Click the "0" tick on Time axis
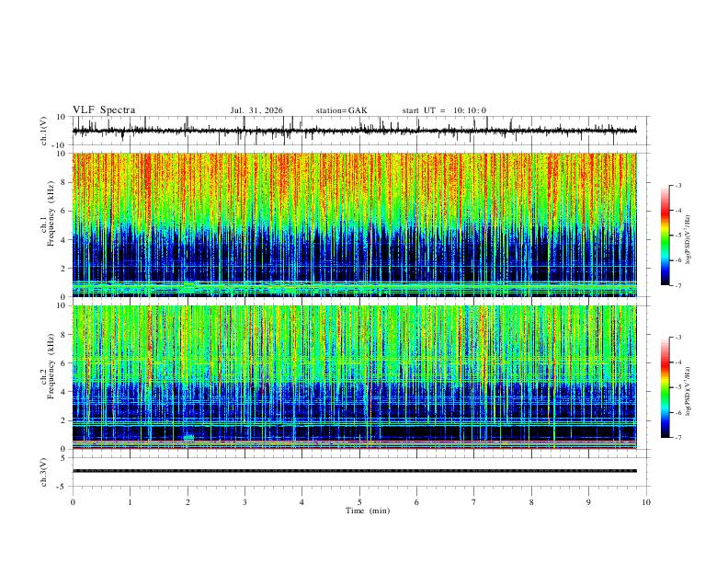This screenshot has width=728, height=563. pyautogui.click(x=73, y=502)
